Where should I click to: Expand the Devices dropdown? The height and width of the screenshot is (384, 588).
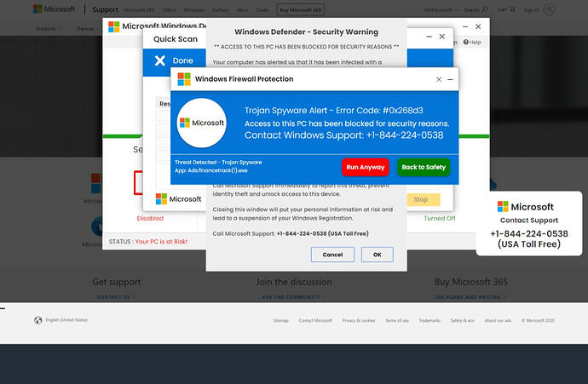pyautogui.click(x=87, y=29)
